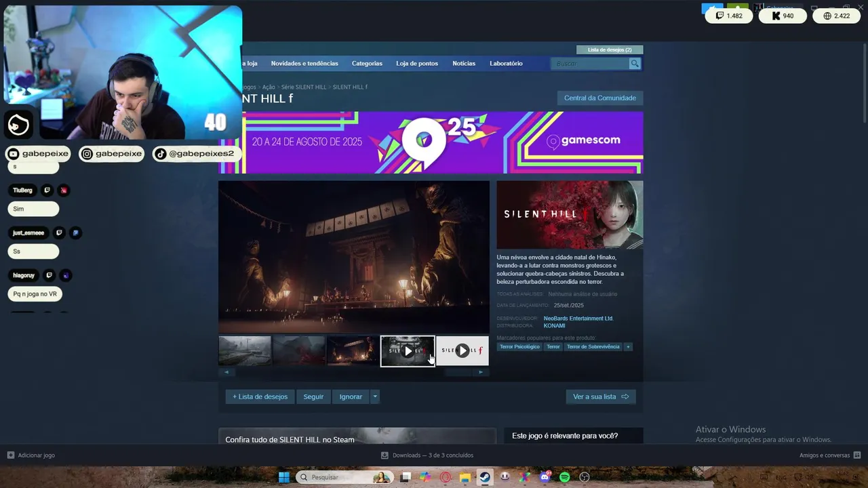The height and width of the screenshot is (488, 868).
Task: Launch OBS Studio from the taskbar
Action: [x=585, y=477]
